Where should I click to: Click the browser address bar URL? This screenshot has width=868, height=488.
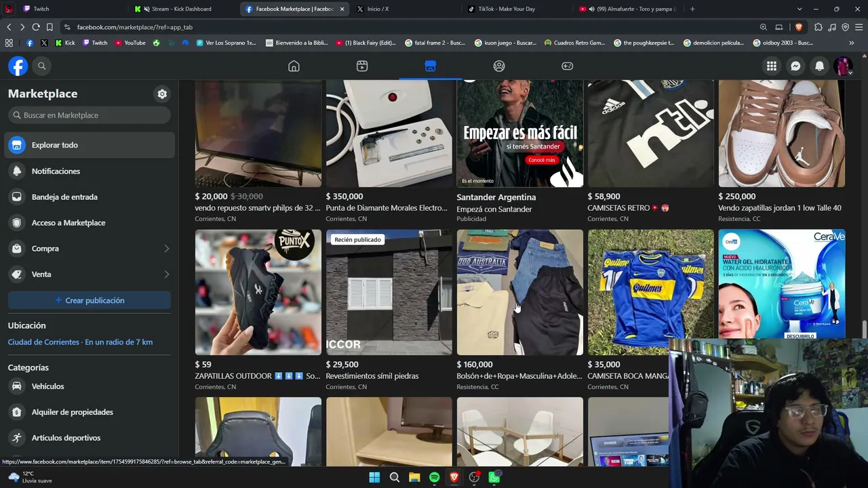point(135,27)
